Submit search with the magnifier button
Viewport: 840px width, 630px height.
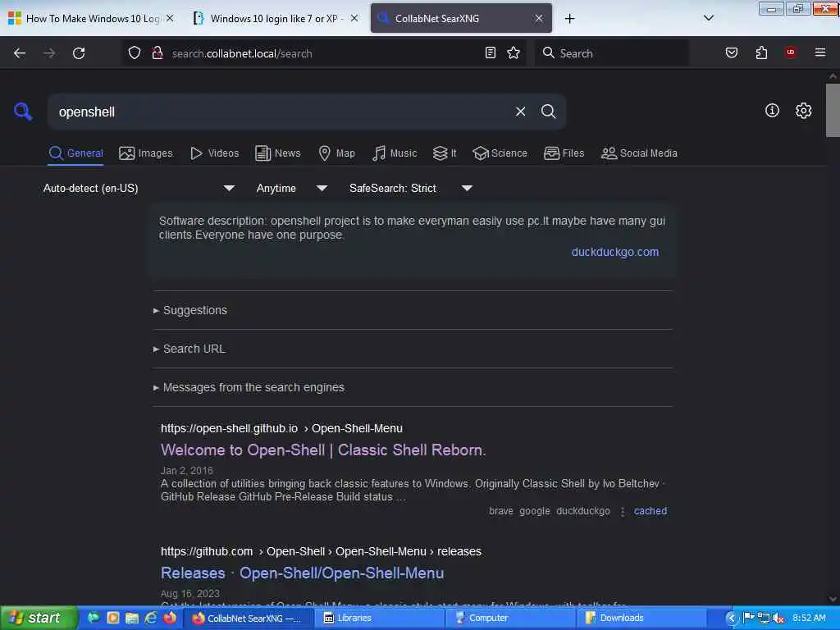click(549, 112)
